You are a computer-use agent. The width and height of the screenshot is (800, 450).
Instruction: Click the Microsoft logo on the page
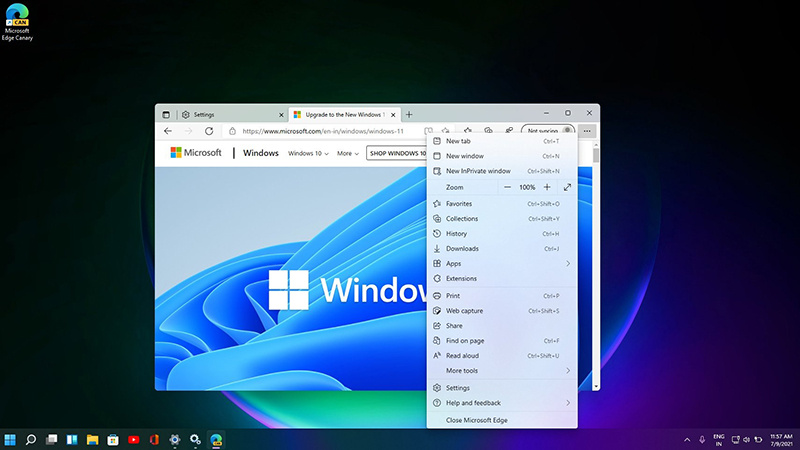click(x=196, y=153)
